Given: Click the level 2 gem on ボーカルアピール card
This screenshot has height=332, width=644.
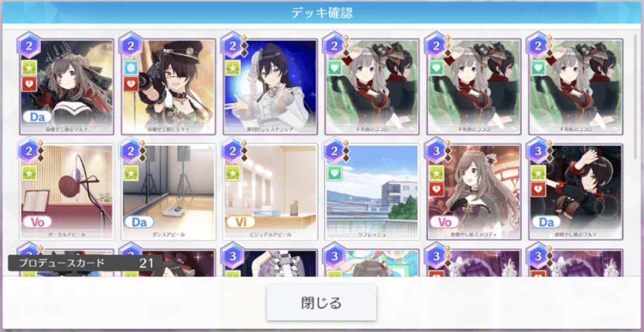Looking at the screenshot, I should pyautogui.click(x=29, y=150).
